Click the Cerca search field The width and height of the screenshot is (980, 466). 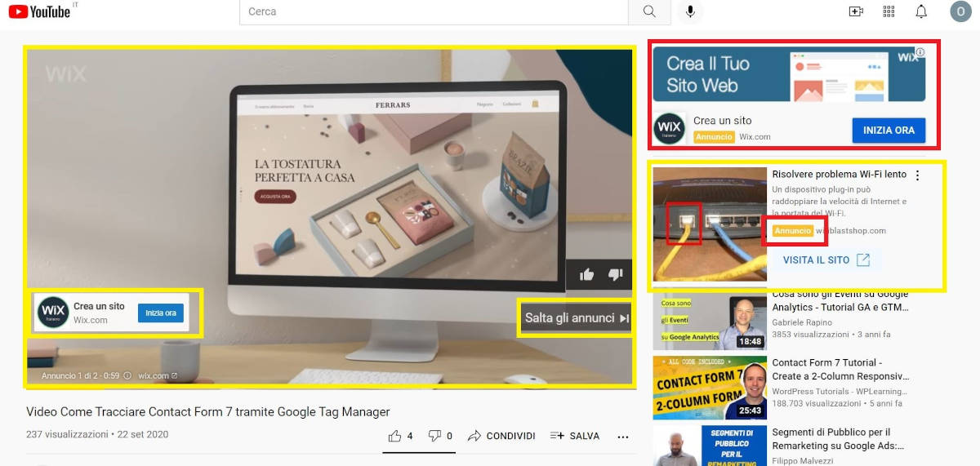point(434,11)
